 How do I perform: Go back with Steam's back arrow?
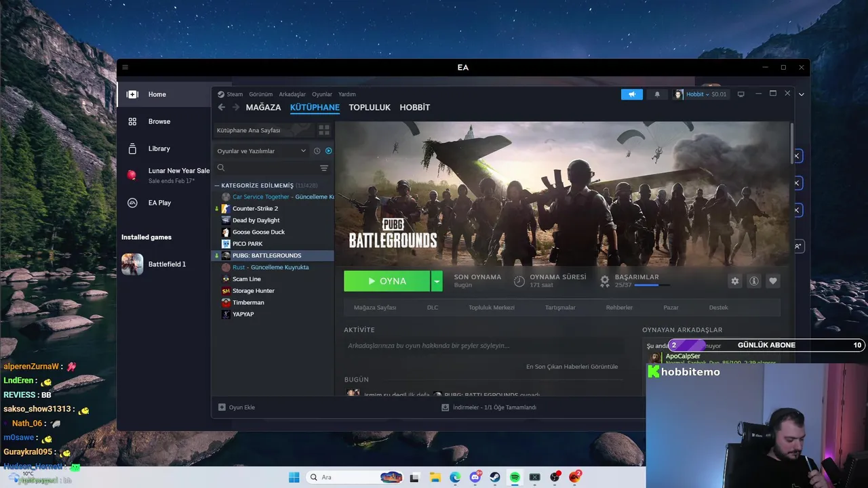(x=221, y=107)
